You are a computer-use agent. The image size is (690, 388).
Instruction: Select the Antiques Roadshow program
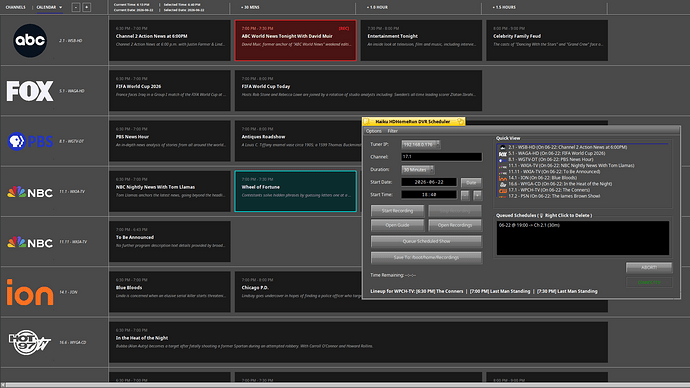pos(298,141)
